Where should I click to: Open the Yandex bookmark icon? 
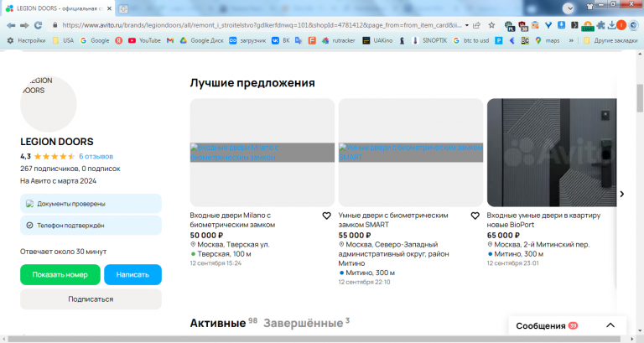coord(119,40)
